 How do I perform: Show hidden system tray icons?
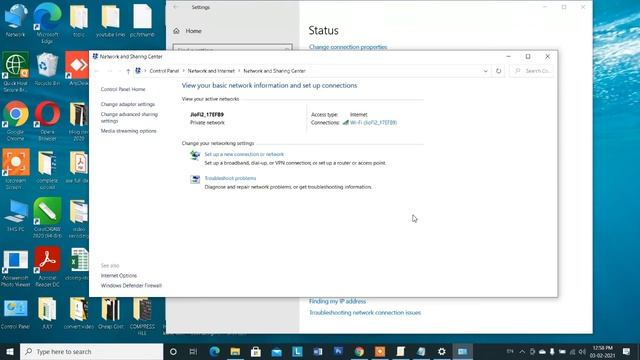click(x=522, y=351)
